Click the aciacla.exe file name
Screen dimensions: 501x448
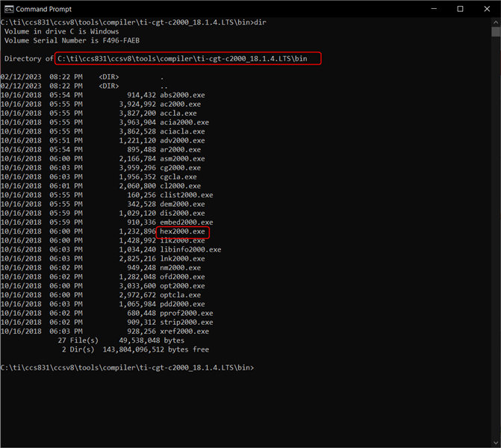[x=182, y=131]
